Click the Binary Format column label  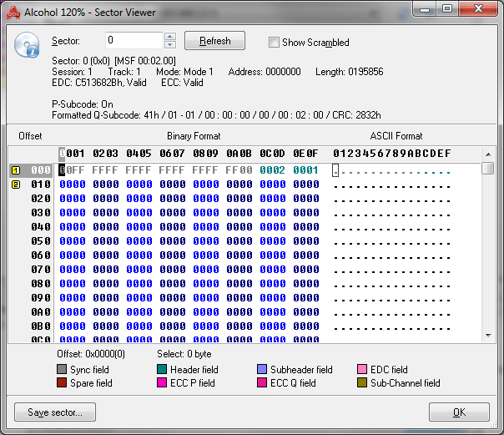[x=194, y=136]
